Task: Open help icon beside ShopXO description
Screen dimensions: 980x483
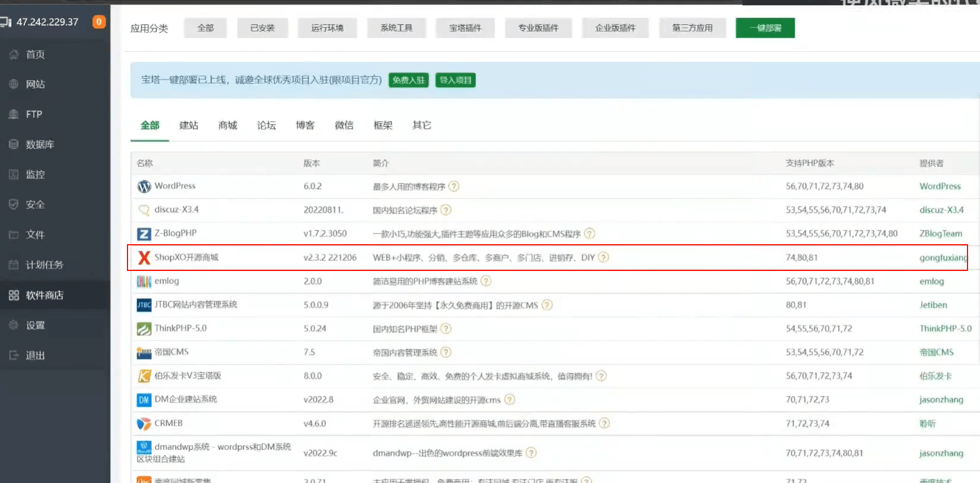Action: 603,257
